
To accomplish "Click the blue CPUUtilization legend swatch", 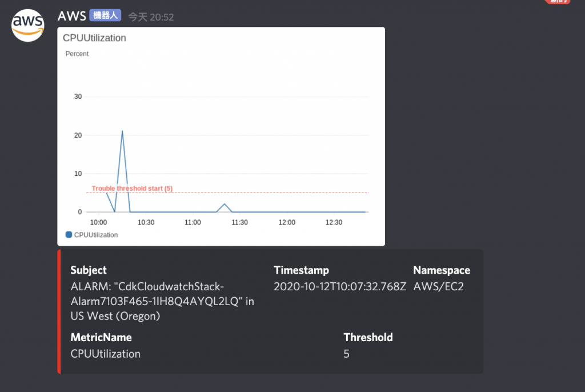I will pos(69,234).
